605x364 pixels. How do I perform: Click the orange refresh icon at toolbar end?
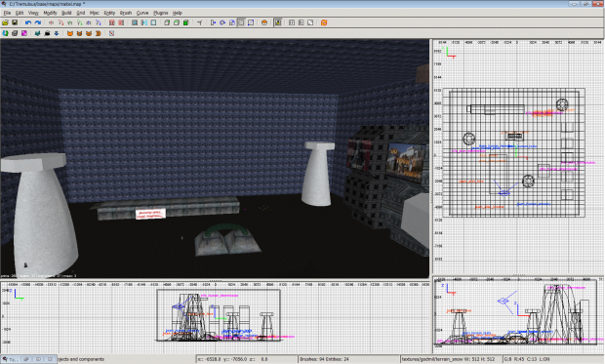(x=324, y=22)
